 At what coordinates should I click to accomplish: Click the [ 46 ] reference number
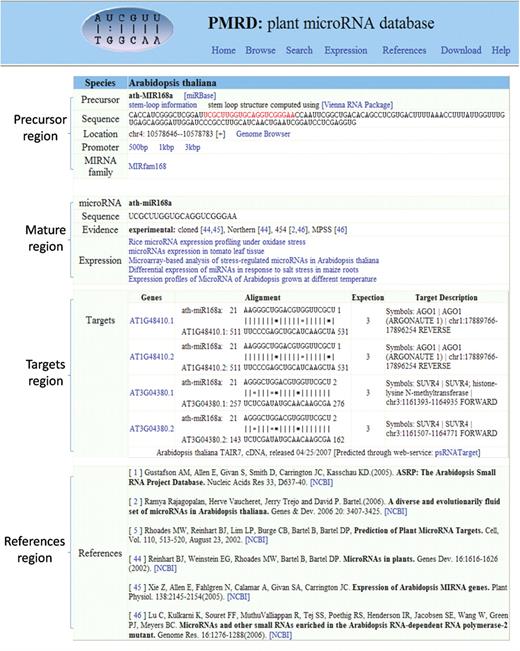[x=137, y=615]
